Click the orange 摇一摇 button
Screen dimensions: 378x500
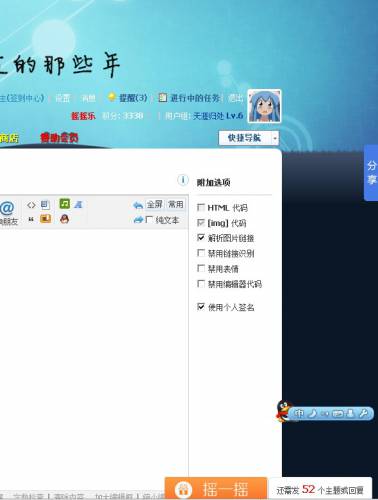click(x=216, y=488)
